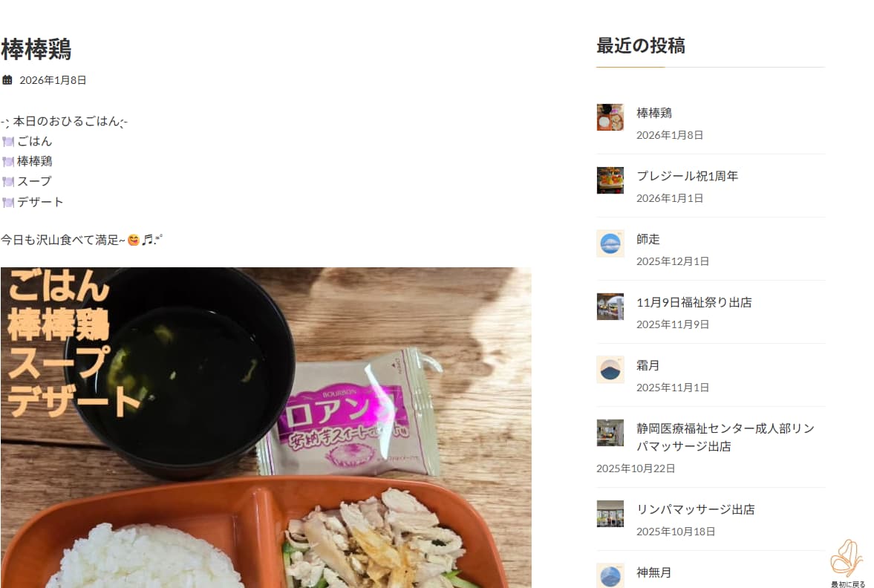Click the 11月9日福祉祭り出店 thumbnail image

coord(610,307)
